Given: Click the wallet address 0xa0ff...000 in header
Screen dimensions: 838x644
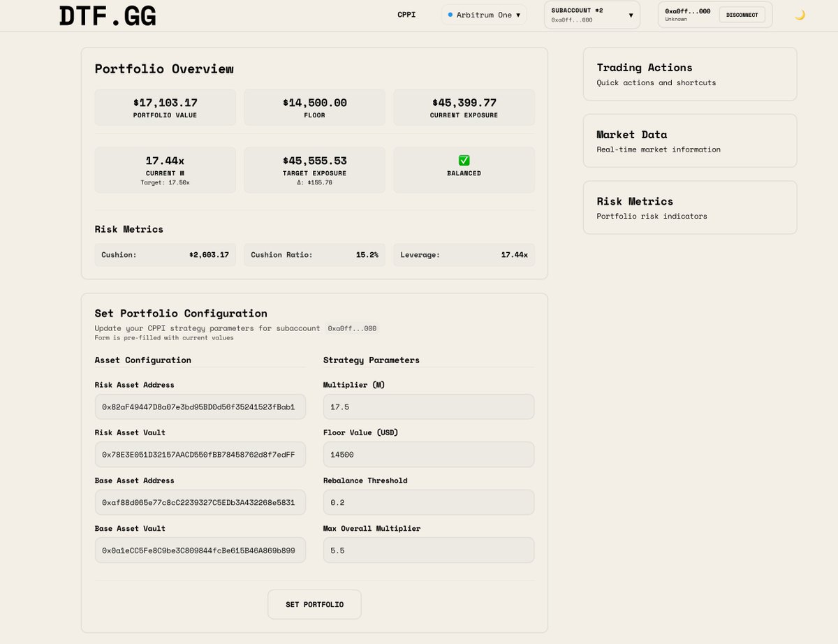Looking at the screenshot, I should (687, 11).
